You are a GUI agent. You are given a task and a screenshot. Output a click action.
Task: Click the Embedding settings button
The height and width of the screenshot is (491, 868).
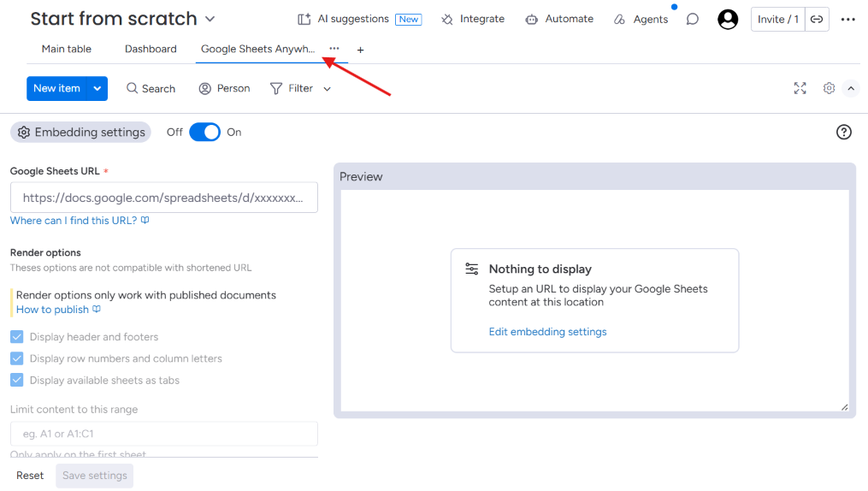click(81, 133)
